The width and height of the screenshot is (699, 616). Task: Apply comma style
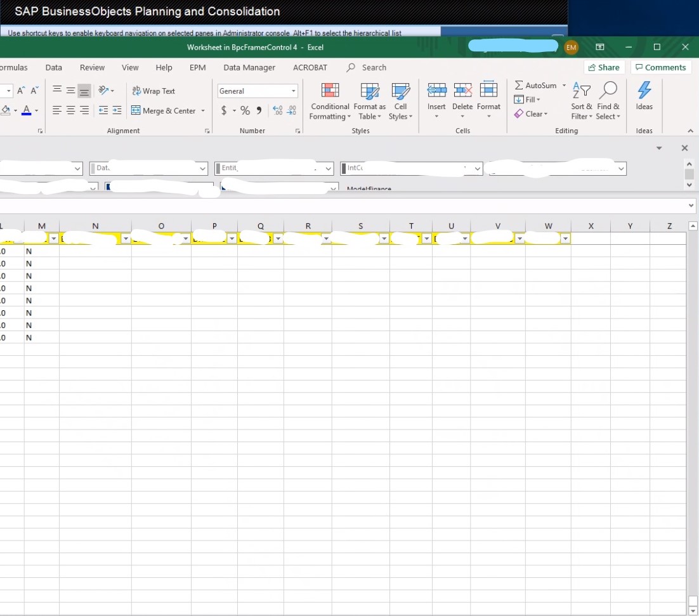259,110
